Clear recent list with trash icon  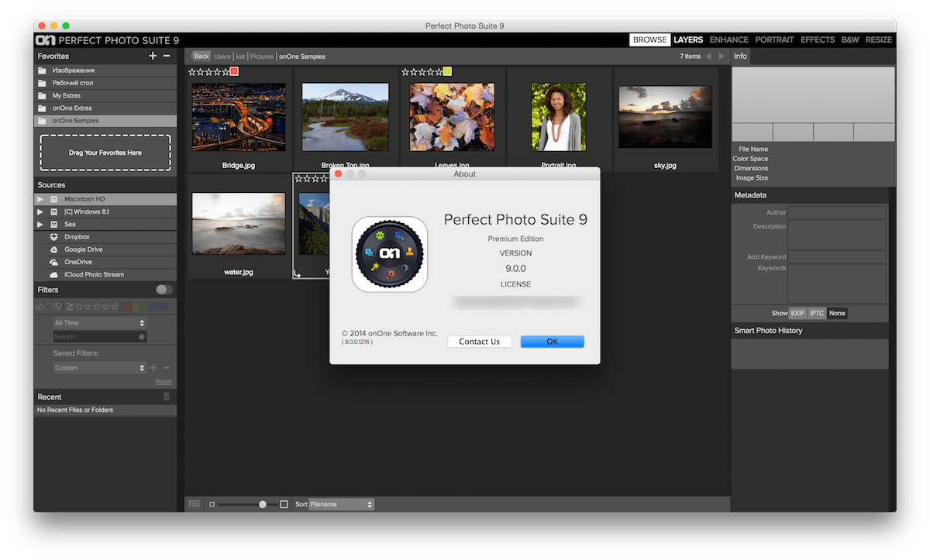(166, 397)
